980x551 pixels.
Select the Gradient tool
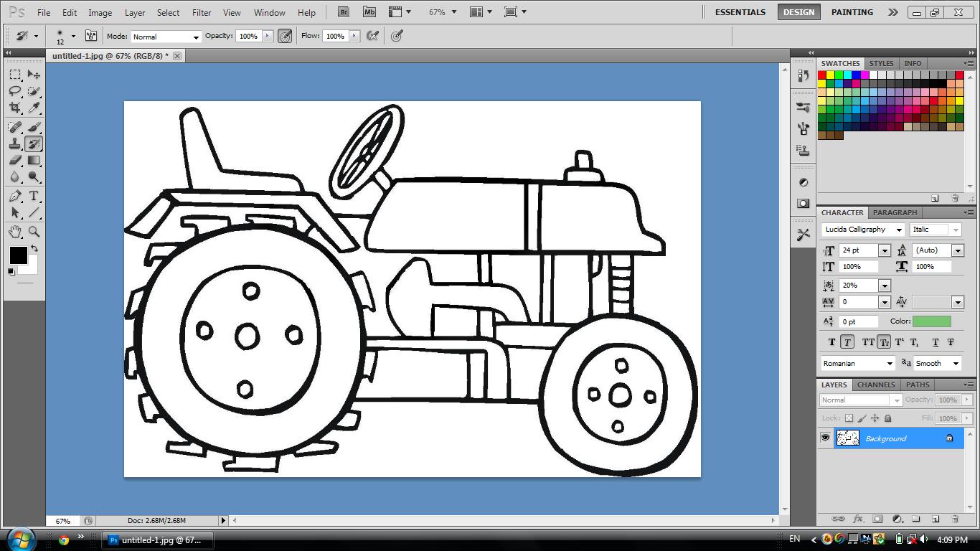pos(34,160)
